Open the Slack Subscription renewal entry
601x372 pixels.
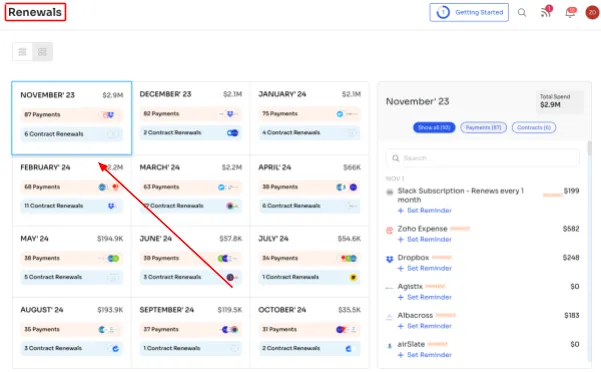tap(460, 195)
